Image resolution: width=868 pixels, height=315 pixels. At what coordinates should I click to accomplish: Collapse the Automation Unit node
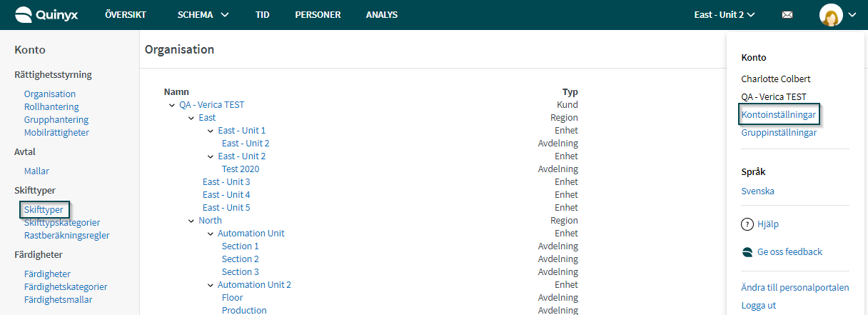click(211, 234)
